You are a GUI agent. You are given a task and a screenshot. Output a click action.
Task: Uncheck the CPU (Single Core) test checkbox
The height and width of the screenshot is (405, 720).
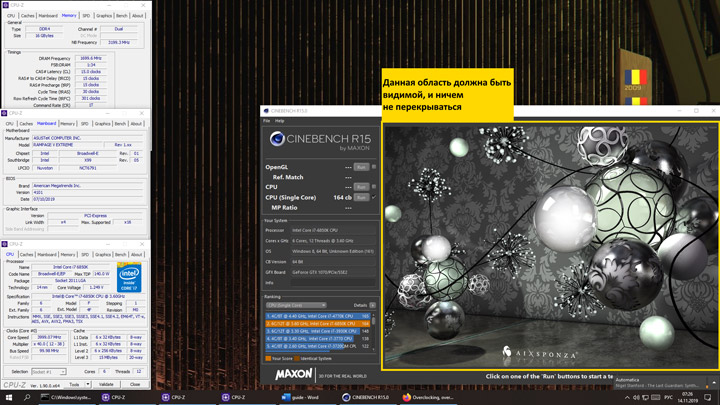[x=374, y=197]
